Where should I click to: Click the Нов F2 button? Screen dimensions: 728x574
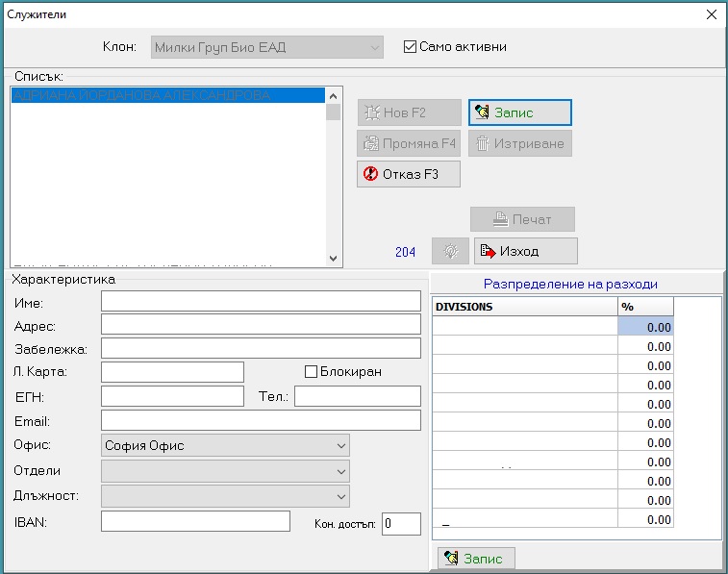pyautogui.click(x=409, y=112)
